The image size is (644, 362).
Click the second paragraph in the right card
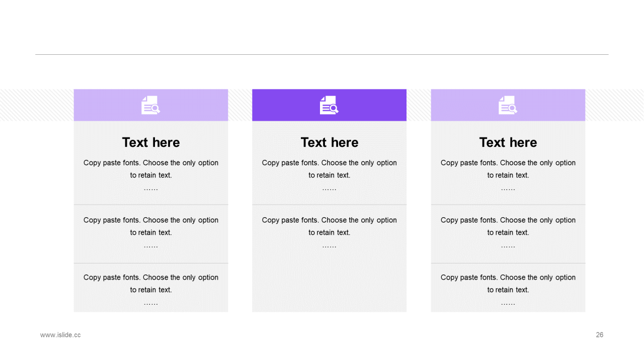[508, 226]
